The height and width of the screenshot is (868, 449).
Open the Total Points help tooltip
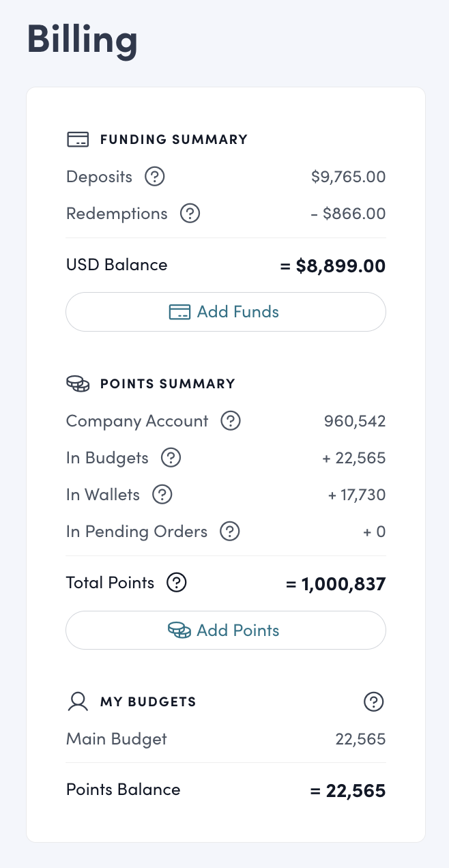point(176,583)
